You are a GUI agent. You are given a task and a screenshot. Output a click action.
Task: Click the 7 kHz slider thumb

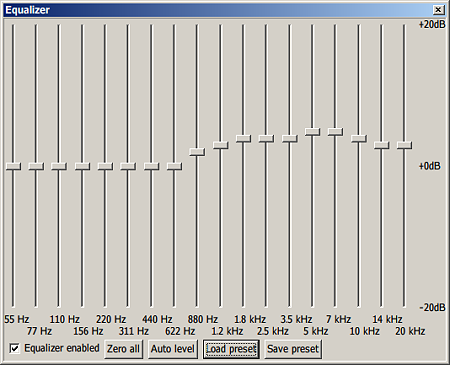click(335, 132)
